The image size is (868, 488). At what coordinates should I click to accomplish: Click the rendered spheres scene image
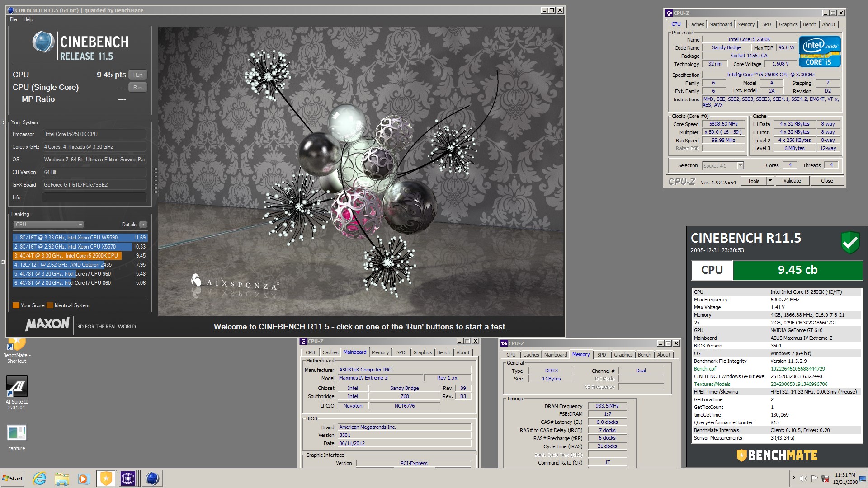pos(361,171)
